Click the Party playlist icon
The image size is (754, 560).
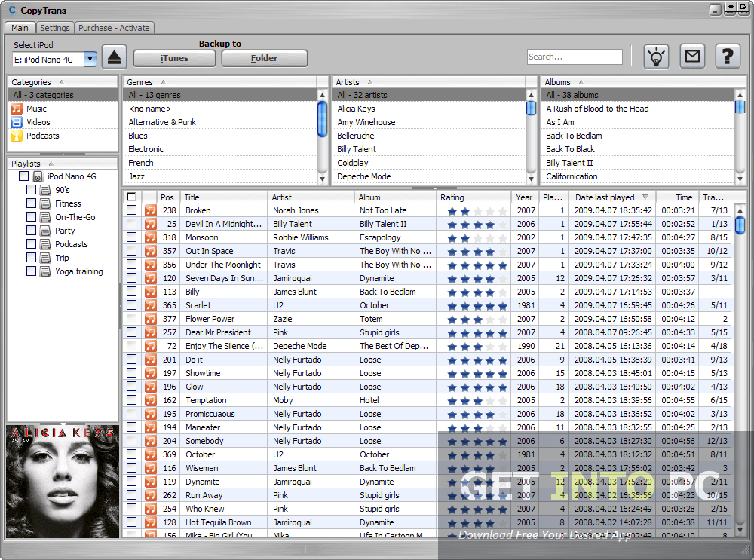45,231
